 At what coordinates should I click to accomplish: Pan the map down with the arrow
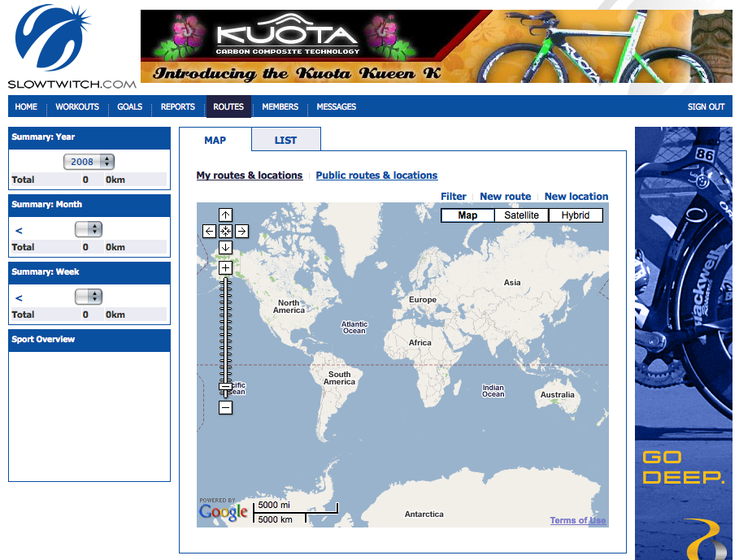(226, 247)
